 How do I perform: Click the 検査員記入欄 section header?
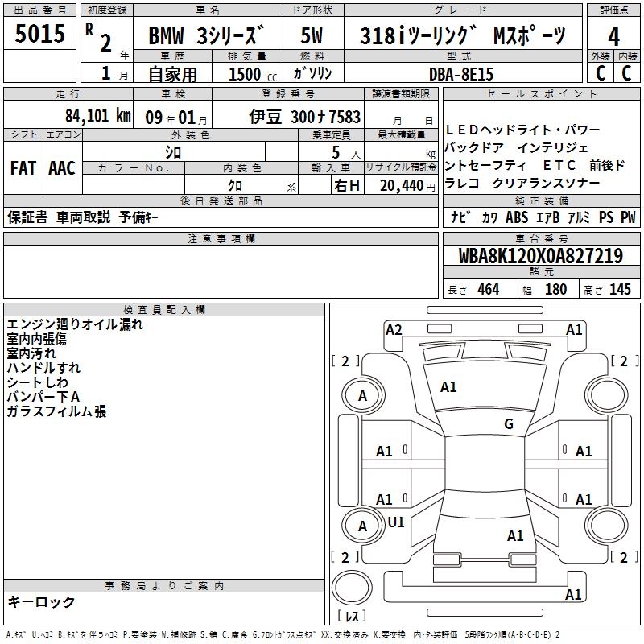click(164, 309)
